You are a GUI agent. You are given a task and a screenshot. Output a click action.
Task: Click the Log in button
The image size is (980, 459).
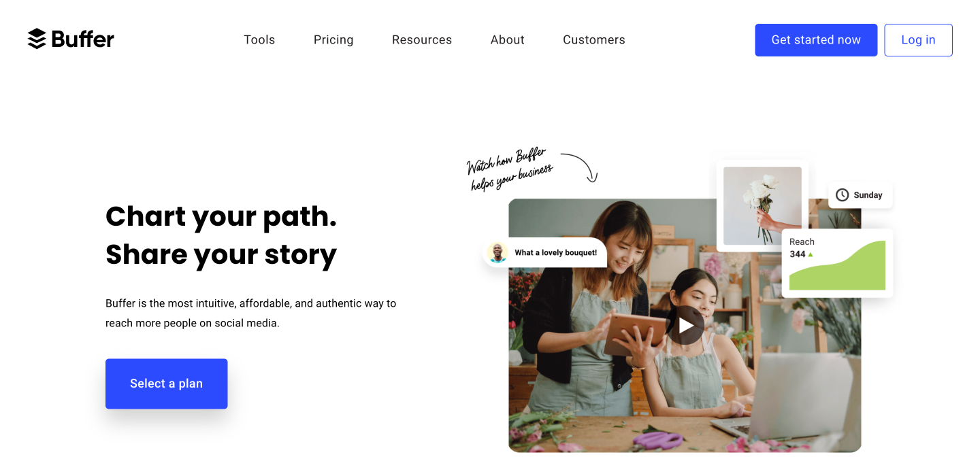pyautogui.click(x=918, y=40)
